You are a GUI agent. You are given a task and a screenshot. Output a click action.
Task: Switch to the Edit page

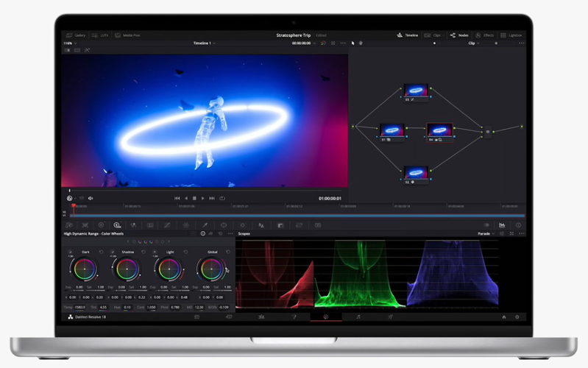[x=261, y=317]
